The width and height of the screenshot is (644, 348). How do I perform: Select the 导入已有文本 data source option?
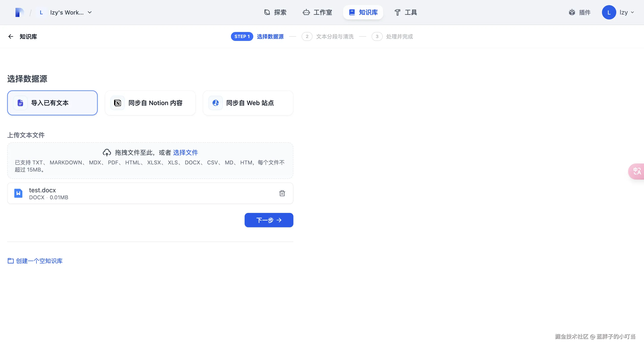52,103
